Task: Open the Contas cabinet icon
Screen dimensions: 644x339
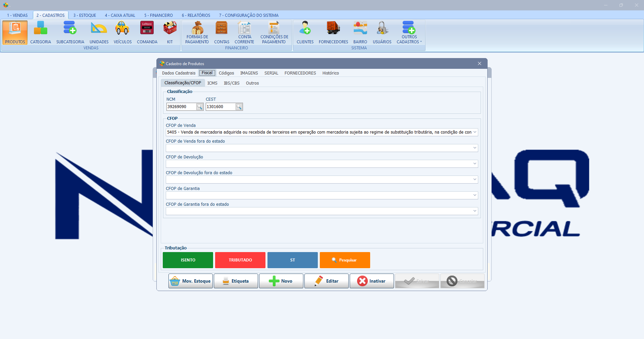Action: click(221, 33)
